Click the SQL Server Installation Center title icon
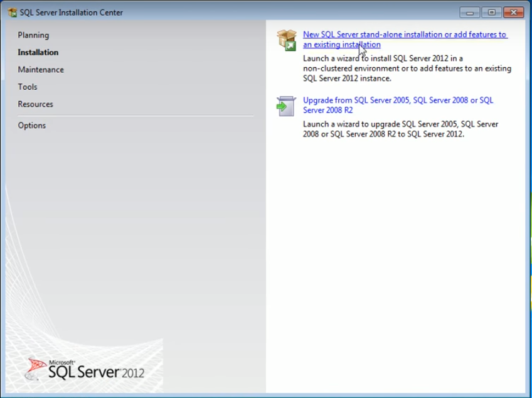The width and height of the screenshot is (532, 398). pos(12,13)
